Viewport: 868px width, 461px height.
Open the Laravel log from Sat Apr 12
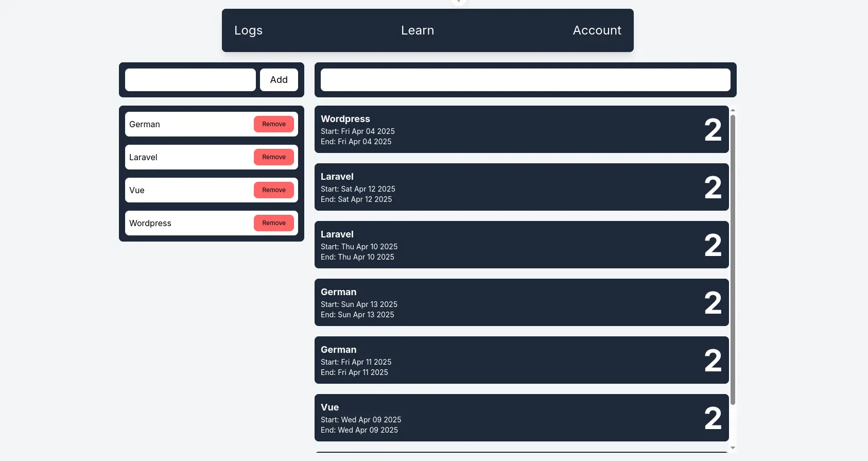click(x=522, y=187)
